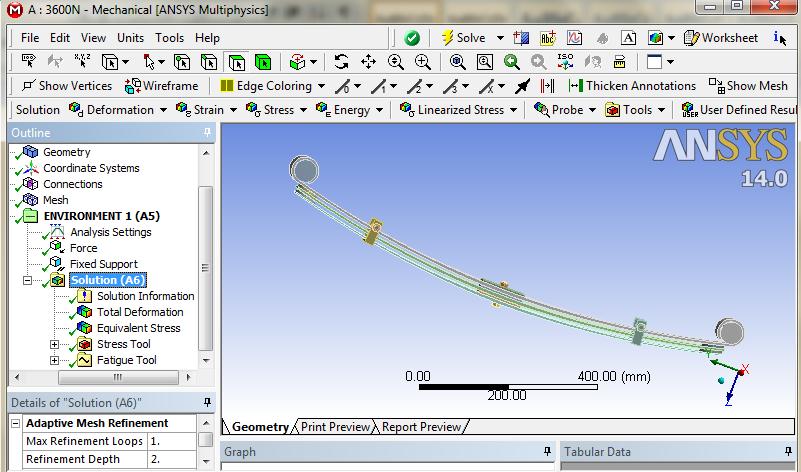The width and height of the screenshot is (801, 472).
Task: Click the Magnifier Window icon
Action: (484, 62)
